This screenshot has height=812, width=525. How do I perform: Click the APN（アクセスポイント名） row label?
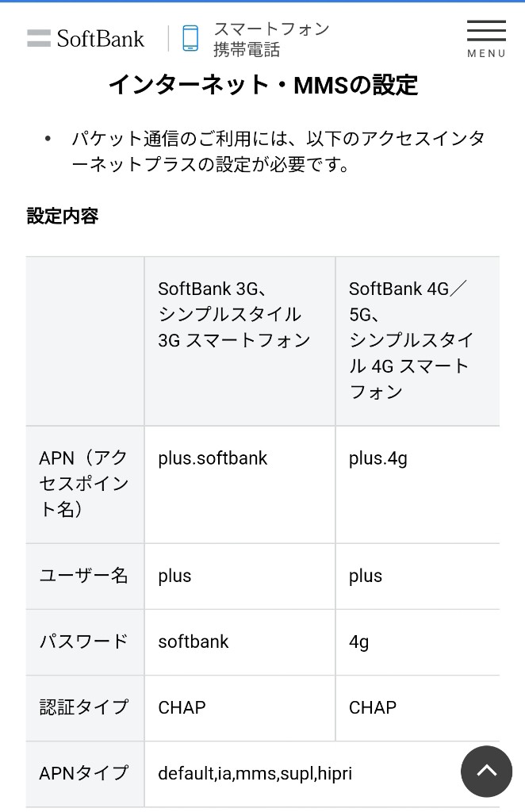click(x=83, y=484)
